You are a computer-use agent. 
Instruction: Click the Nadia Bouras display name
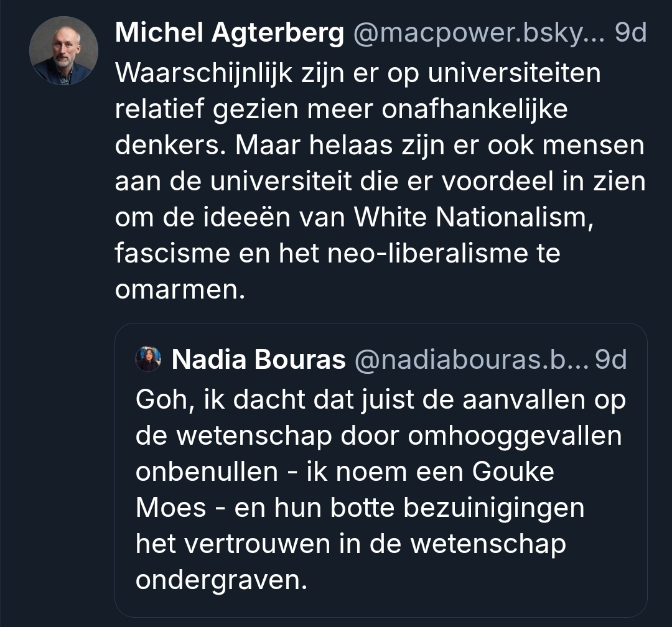click(x=258, y=359)
